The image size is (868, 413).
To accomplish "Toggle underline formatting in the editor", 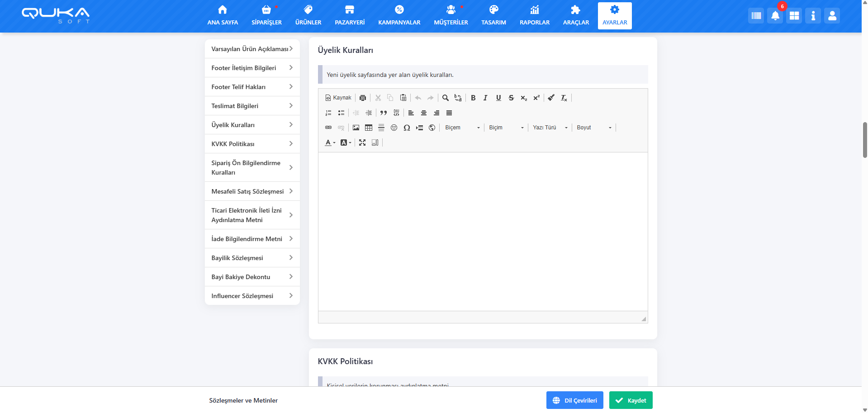I will click(498, 98).
